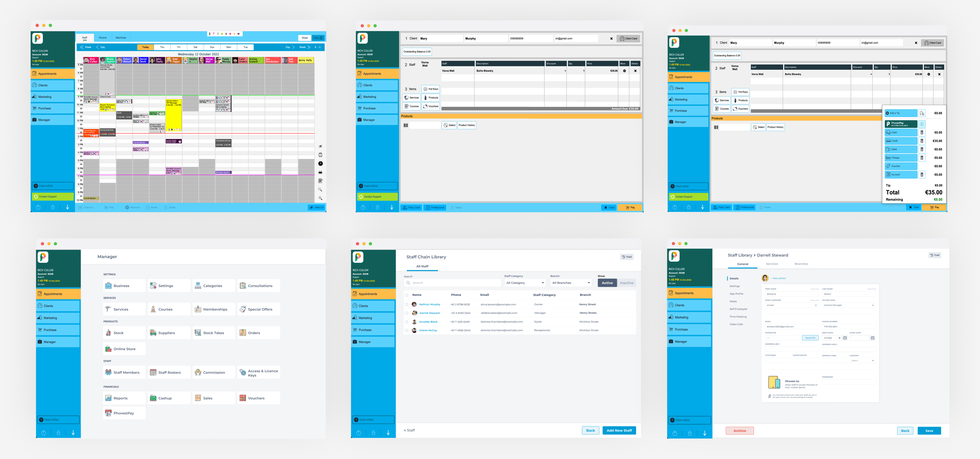Click the split-tip icon beside Add a Tip
Image resolution: width=980 pixels, height=459 pixels.
pos(922,113)
